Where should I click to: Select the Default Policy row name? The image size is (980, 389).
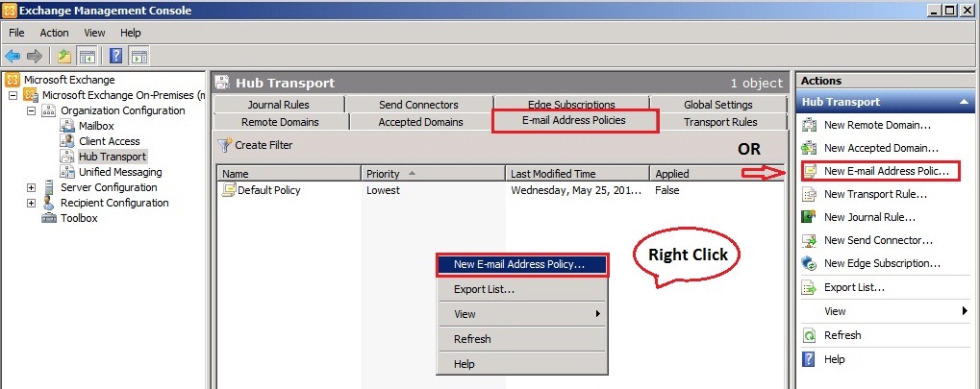pyautogui.click(x=268, y=190)
